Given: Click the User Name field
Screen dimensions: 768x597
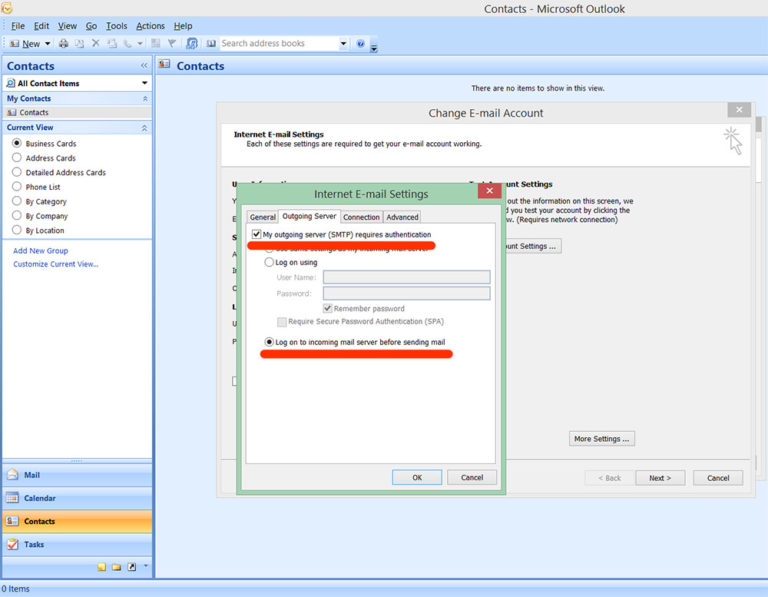Looking at the screenshot, I should click(x=407, y=277).
